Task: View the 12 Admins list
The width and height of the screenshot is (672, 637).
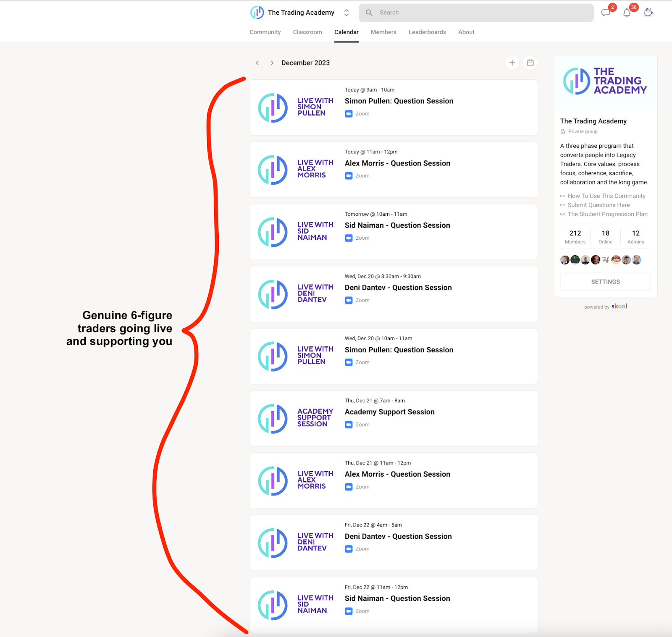Action: (x=635, y=237)
